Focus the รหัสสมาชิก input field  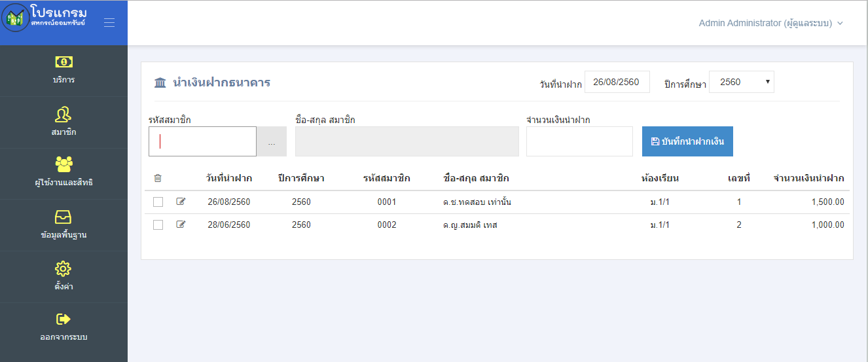pyautogui.click(x=202, y=141)
